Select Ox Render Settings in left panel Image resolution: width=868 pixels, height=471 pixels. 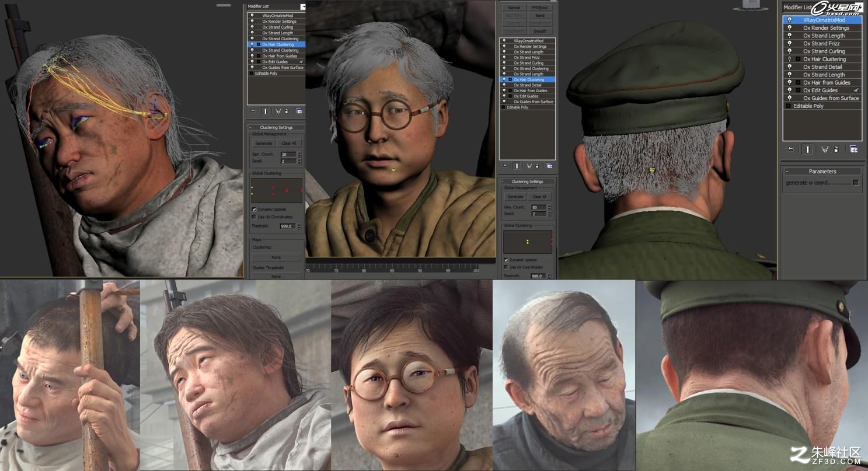[279, 21]
